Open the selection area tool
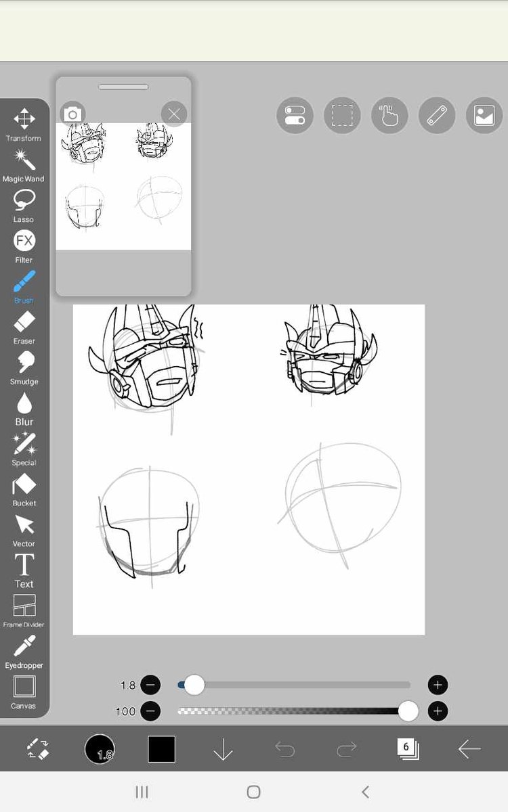 pos(342,116)
